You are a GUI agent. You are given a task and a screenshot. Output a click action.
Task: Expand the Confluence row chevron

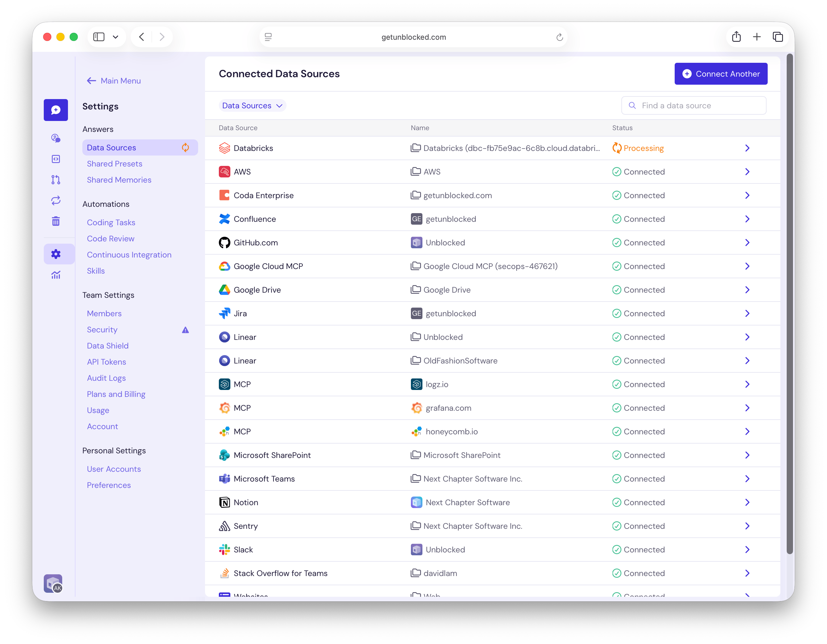pos(747,219)
